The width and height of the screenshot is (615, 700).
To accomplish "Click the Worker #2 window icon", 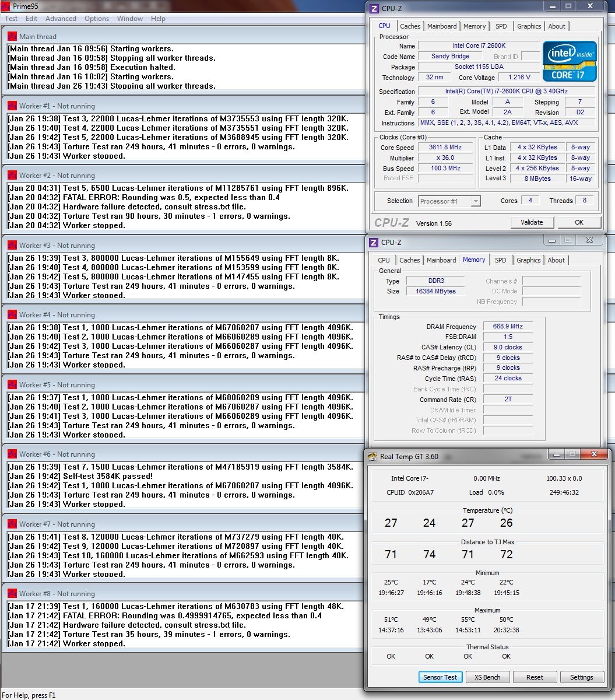I will (x=12, y=175).
